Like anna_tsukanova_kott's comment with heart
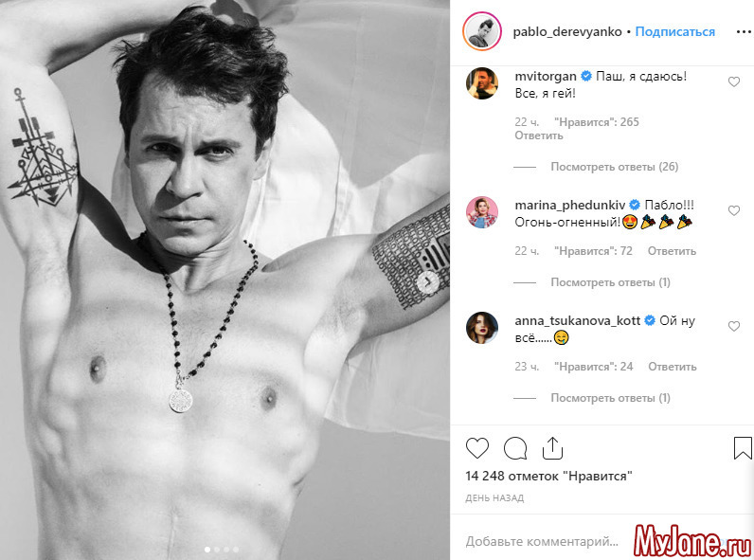 tap(734, 326)
